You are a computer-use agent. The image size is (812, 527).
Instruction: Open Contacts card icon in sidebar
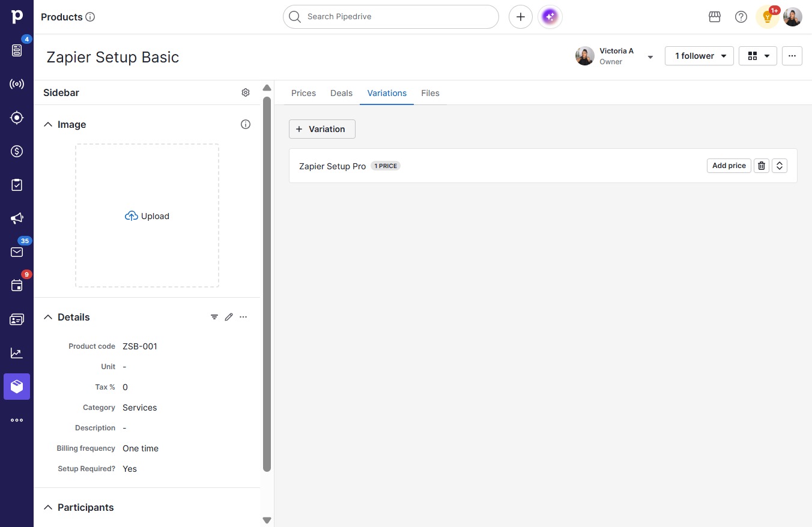17,319
